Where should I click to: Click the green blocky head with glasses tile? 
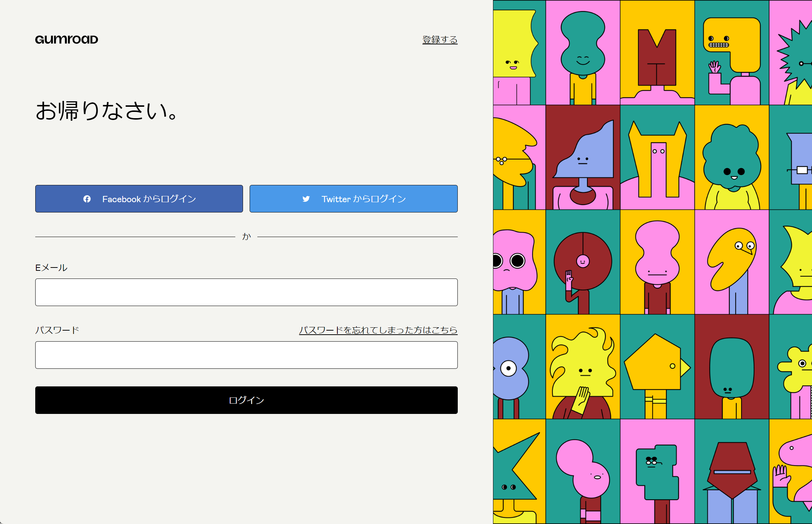(x=657, y=472)
